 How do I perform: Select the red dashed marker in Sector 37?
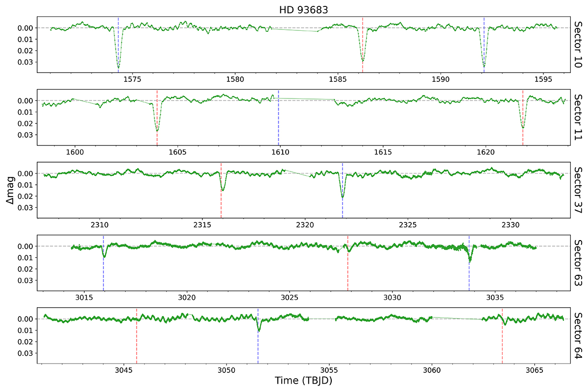(221, 196)
